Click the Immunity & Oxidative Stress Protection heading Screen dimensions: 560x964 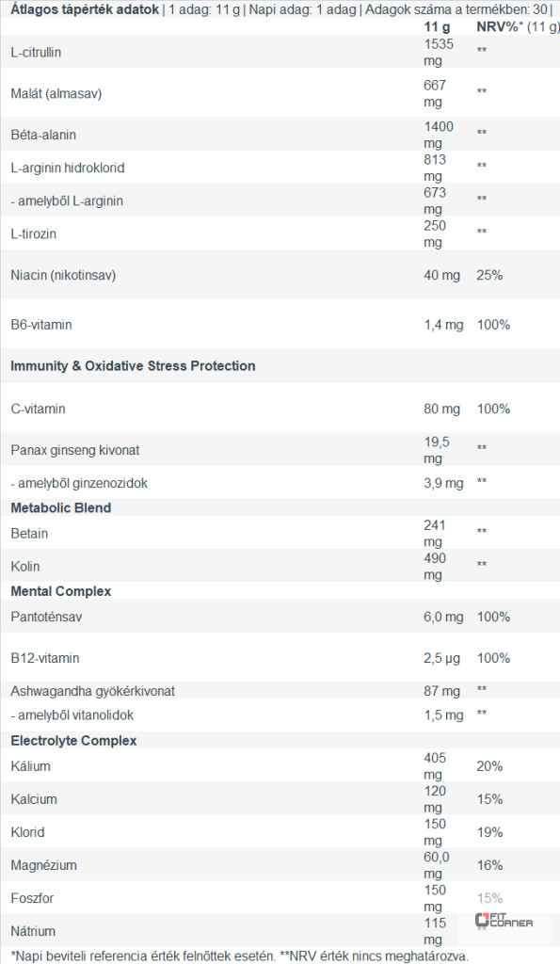(133, 366)
